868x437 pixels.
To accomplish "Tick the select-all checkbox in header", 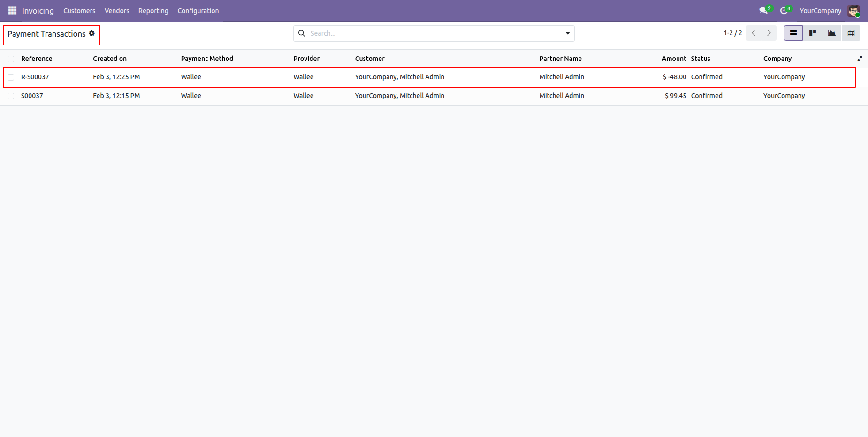I will coord(11,59).
